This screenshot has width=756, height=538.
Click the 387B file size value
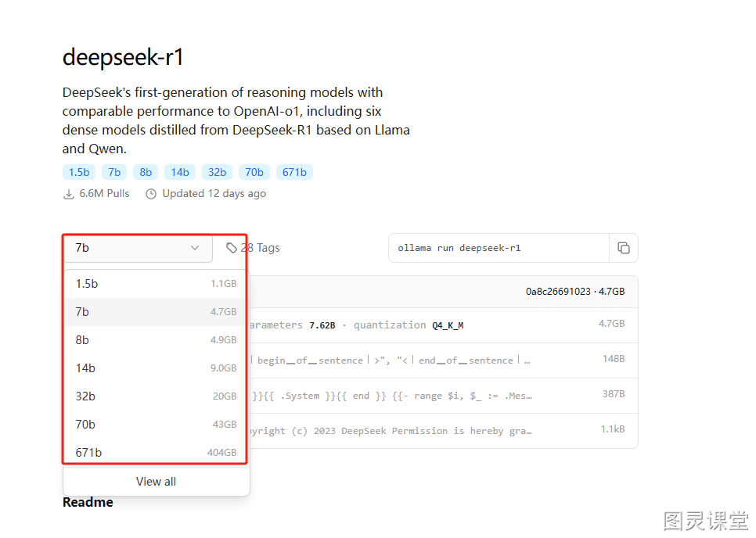point(614,394)
